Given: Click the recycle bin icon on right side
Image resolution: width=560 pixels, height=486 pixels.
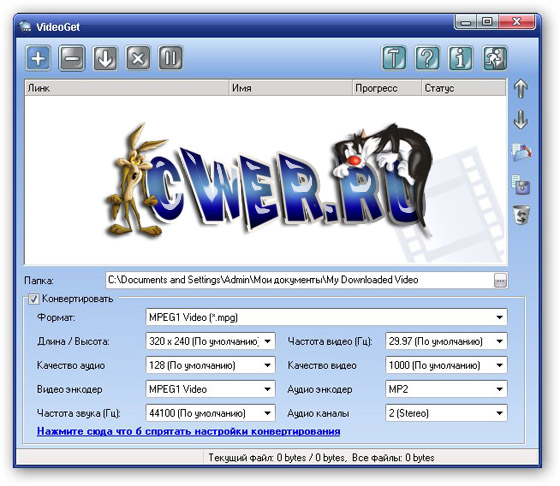Looking at the screenshot, I should coord(521,215).
